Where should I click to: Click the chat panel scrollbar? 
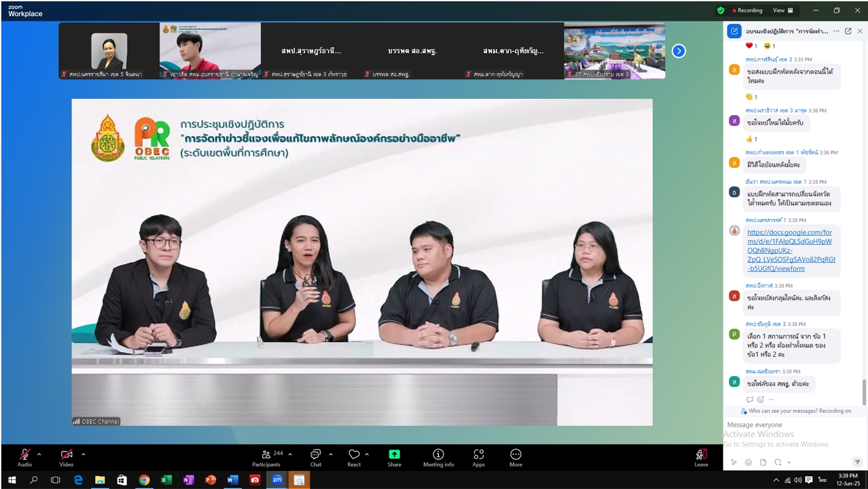(864, 391)
